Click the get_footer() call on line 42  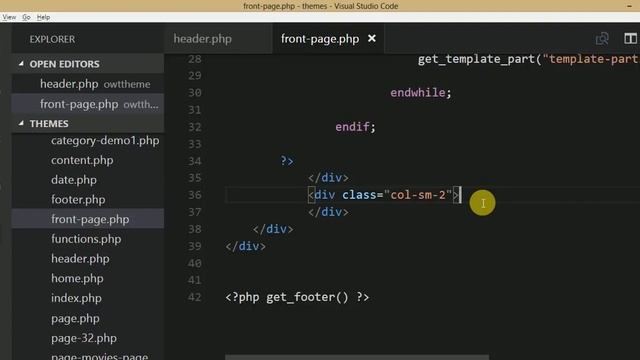(x=307, y=297)
